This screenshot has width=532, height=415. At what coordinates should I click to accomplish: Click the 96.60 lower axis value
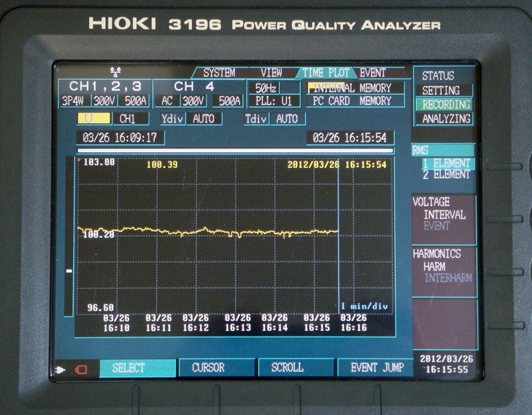coord(101,308)
